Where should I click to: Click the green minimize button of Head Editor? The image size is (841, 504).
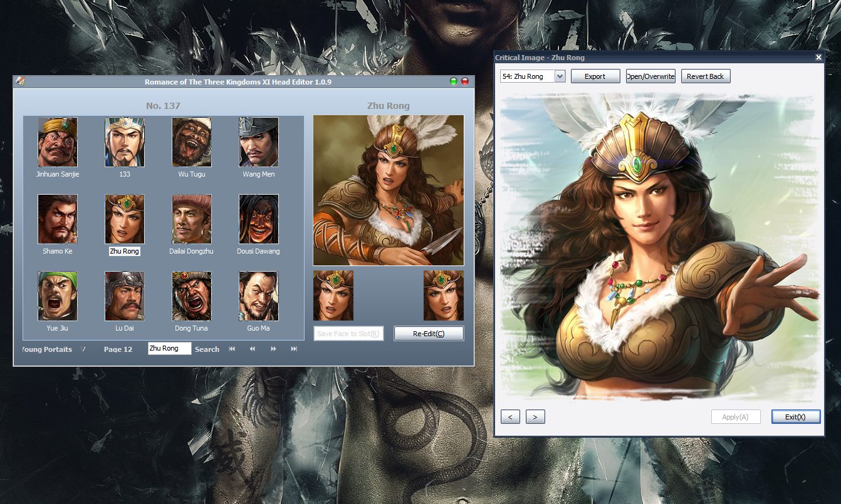(x=454, y=81)
